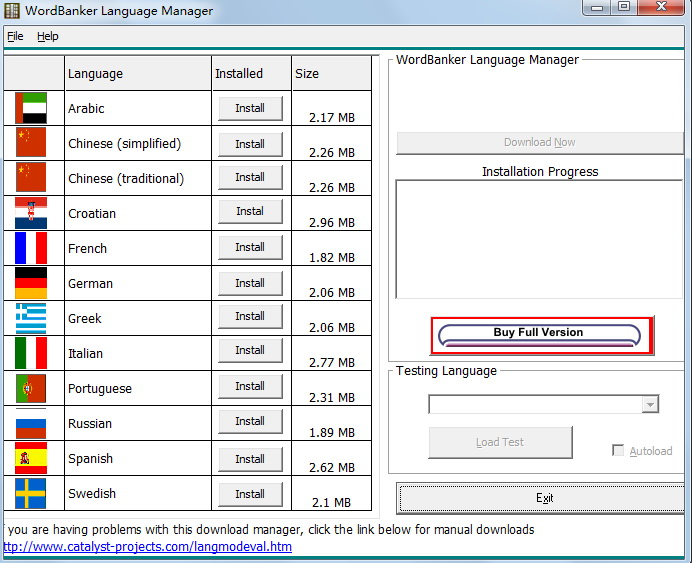Image resolution: width=692 pixels, height=563 pixels.
Task: Select the German language name cell
Action: pos(138,283)
